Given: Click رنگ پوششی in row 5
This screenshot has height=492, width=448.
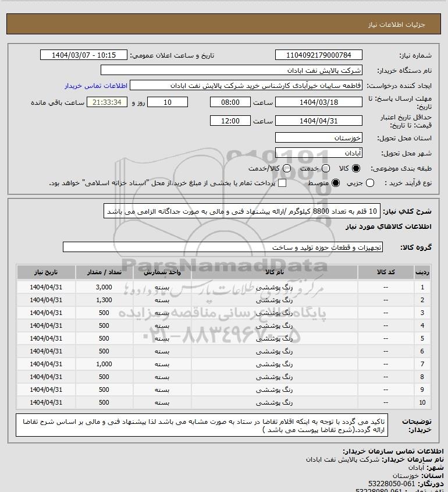Looking at the screenshot, I should coord(274,338).
